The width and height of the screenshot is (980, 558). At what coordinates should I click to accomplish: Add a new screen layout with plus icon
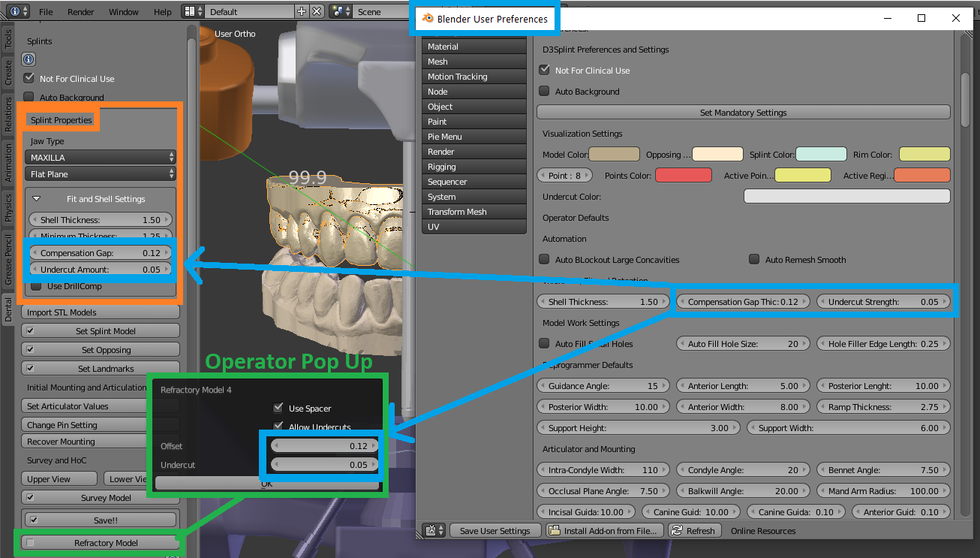click(302, 12)
